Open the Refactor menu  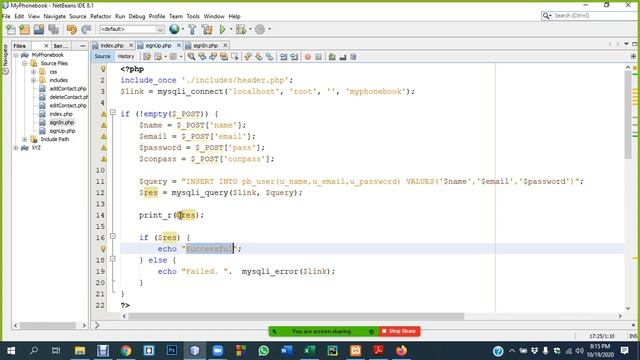100,16
